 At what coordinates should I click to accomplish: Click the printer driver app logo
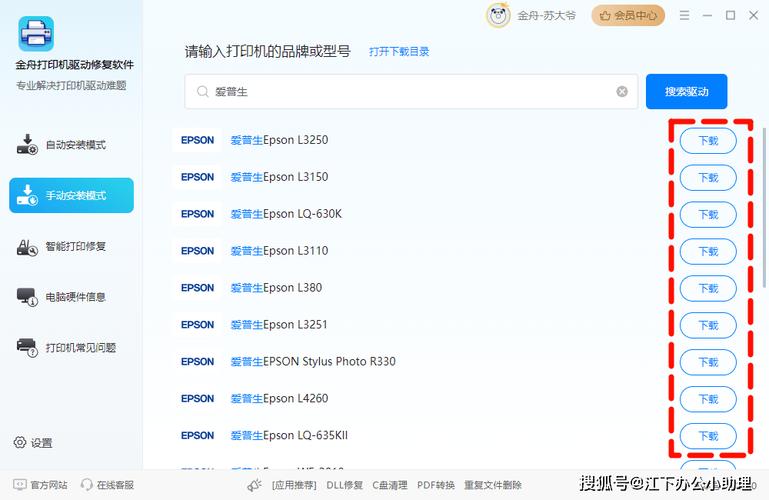point(36,34)
